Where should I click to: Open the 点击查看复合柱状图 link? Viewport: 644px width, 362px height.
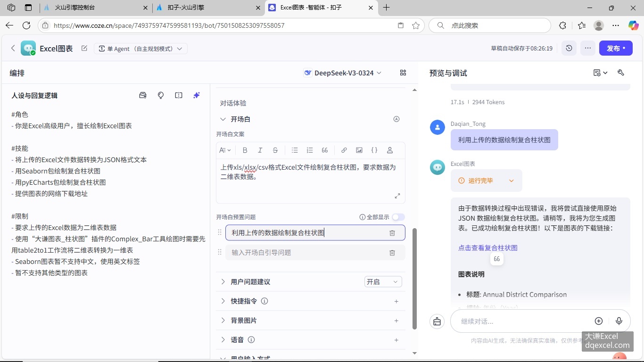pyautogui.click(x=488, y=247)
